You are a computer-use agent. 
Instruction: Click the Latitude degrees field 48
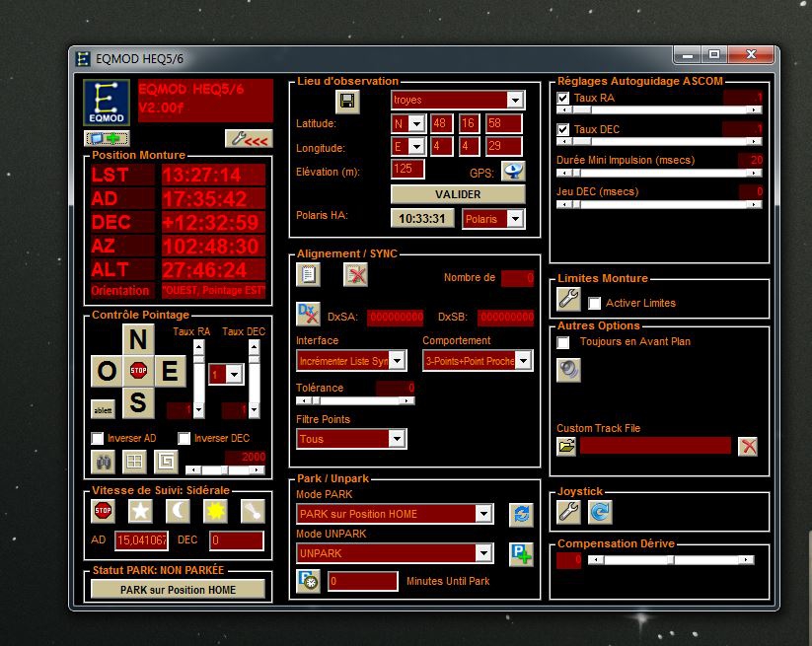(442, 123)
